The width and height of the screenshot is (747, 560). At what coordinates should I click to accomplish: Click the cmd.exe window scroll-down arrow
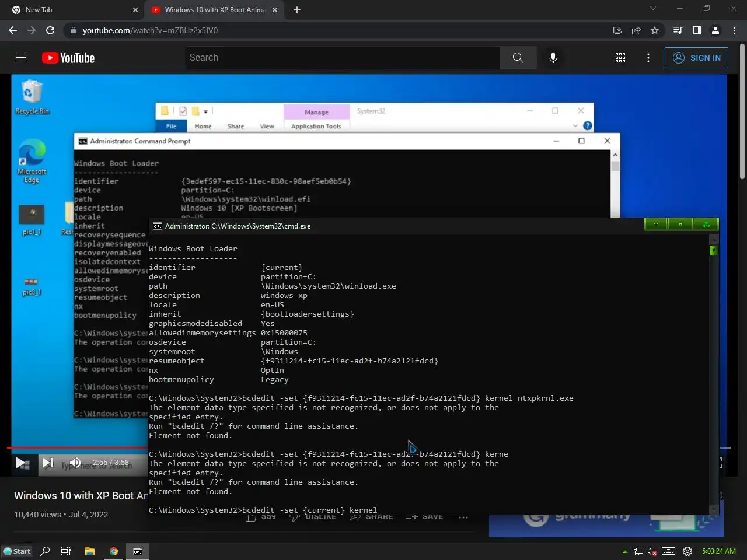tap(713, 510)
